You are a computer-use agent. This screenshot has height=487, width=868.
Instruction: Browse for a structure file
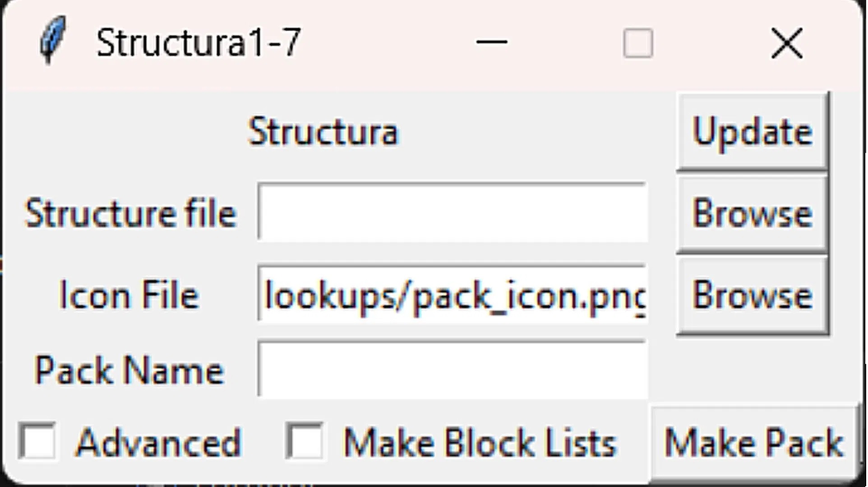click(752, 213)
